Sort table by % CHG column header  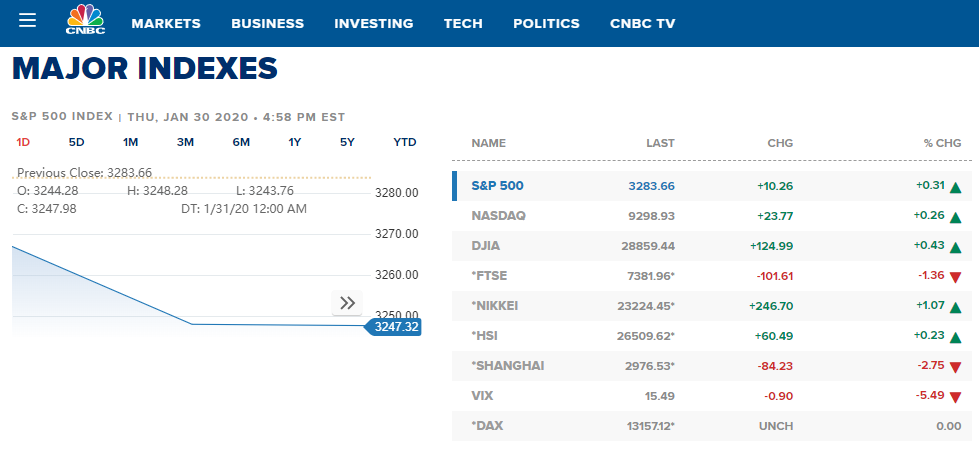click(x=942, y=143)
